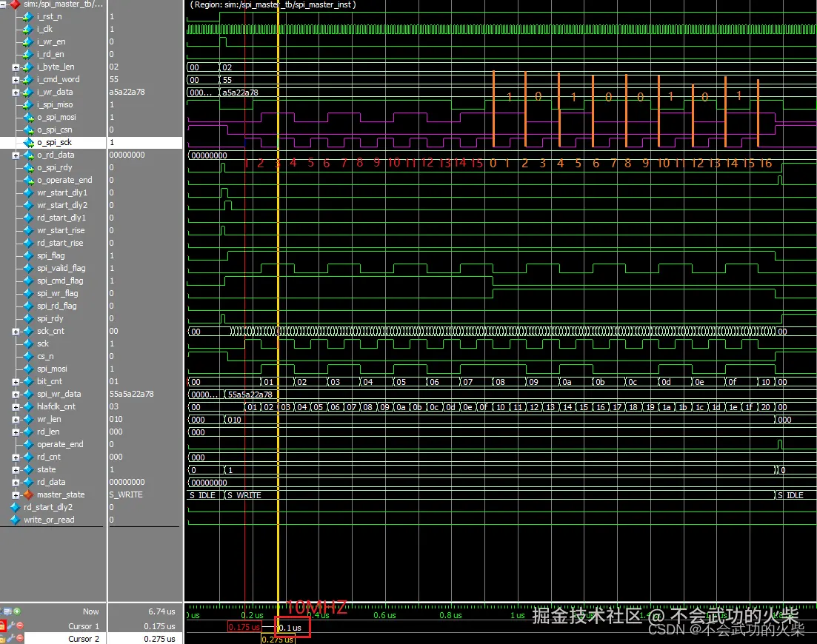Expand the spi_wr_data bus
The height and width of the screenshot is (644, 817).
[16, 394]
